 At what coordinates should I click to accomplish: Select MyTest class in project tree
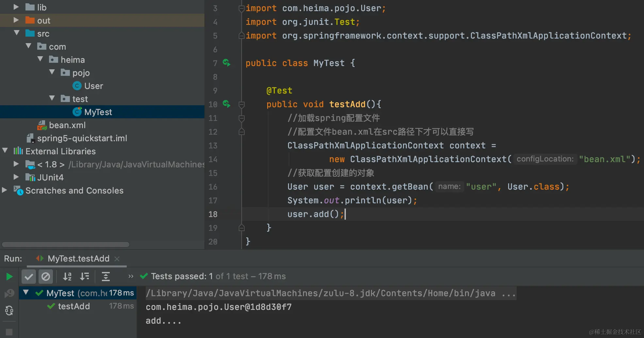[x=92, y=112]
